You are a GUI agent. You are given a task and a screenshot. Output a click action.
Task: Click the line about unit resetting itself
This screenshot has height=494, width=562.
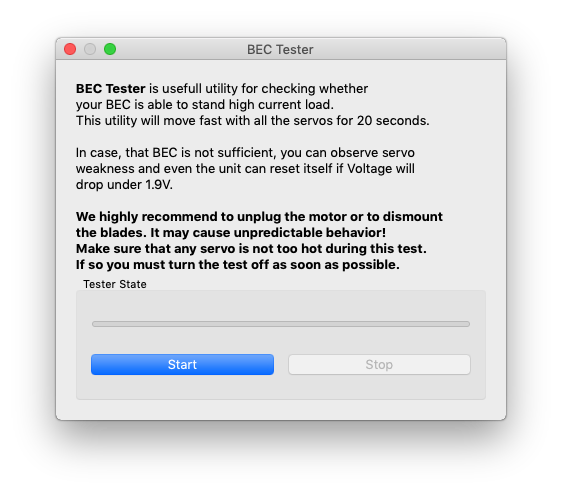click(245, 168)
